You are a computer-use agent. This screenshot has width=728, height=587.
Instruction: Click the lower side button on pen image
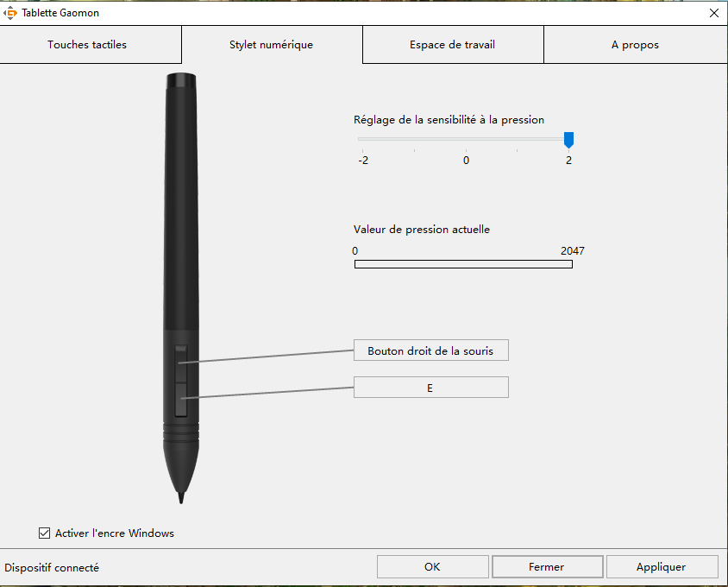point(181,400)
